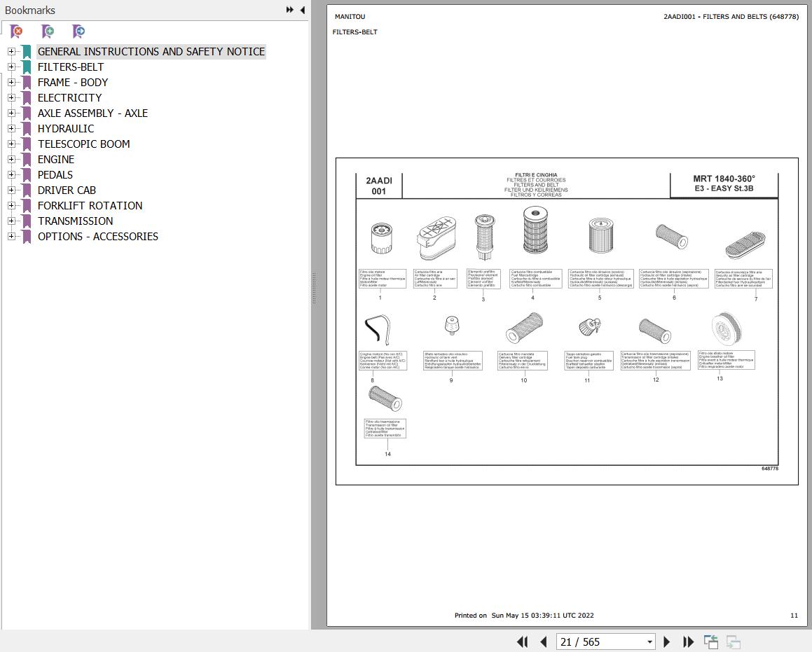Go to the first page

(523, 641)
